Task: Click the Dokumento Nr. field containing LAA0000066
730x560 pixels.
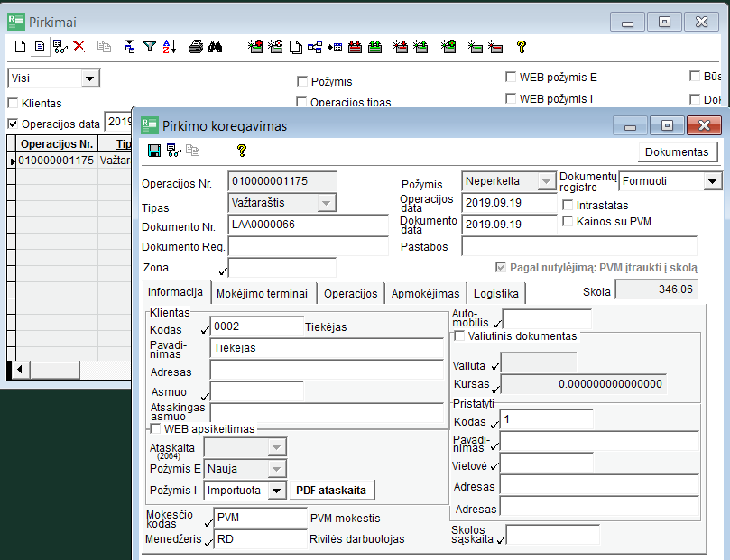Action: 308,225
